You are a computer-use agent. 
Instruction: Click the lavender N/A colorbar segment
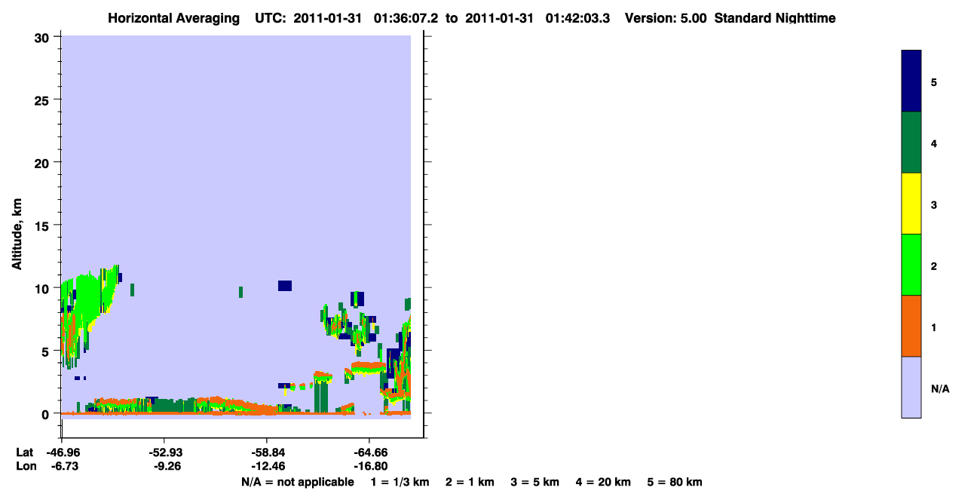click(911, 387)
